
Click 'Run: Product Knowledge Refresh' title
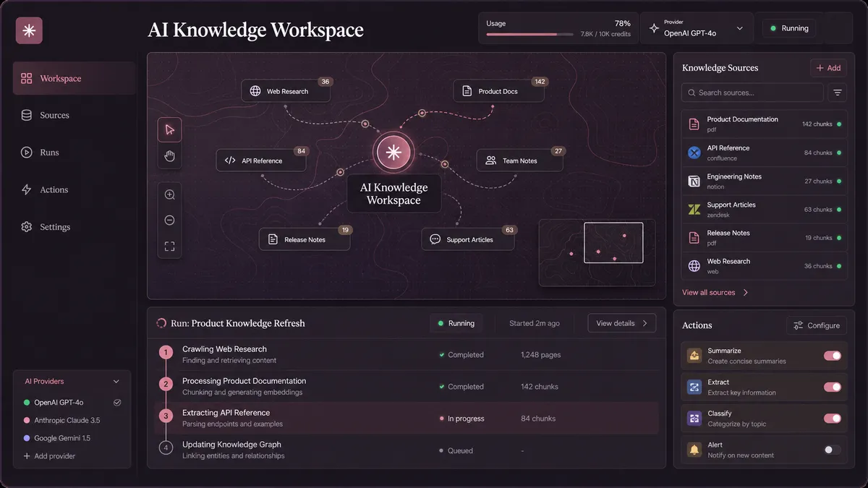click(237, 323)
